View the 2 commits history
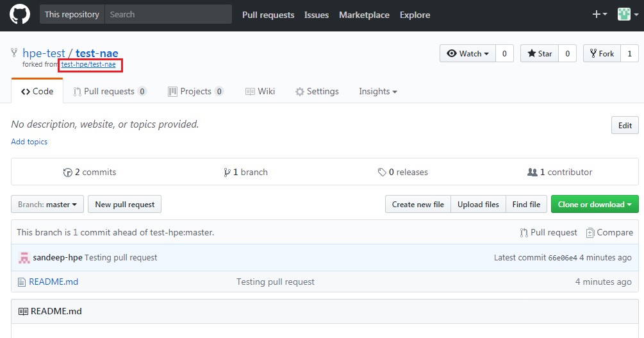Screen dimensions: 644x338 pos(90,172)
